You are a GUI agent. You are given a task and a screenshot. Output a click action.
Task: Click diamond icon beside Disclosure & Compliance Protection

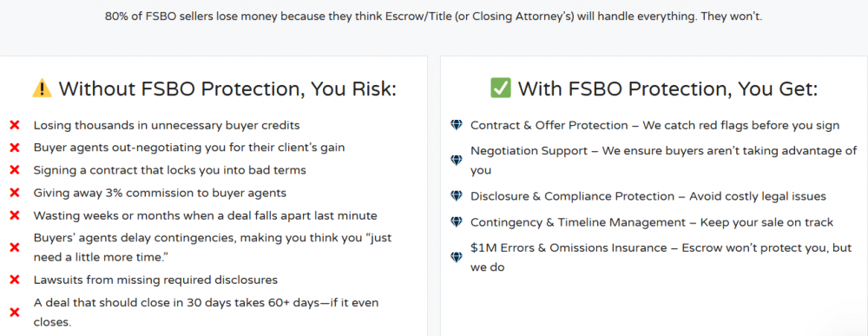(x=457, y=196)
